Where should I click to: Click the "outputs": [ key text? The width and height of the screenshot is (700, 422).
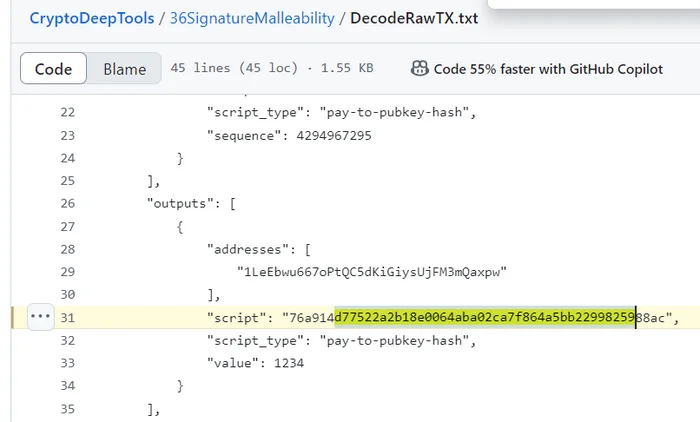pos(191,204)
